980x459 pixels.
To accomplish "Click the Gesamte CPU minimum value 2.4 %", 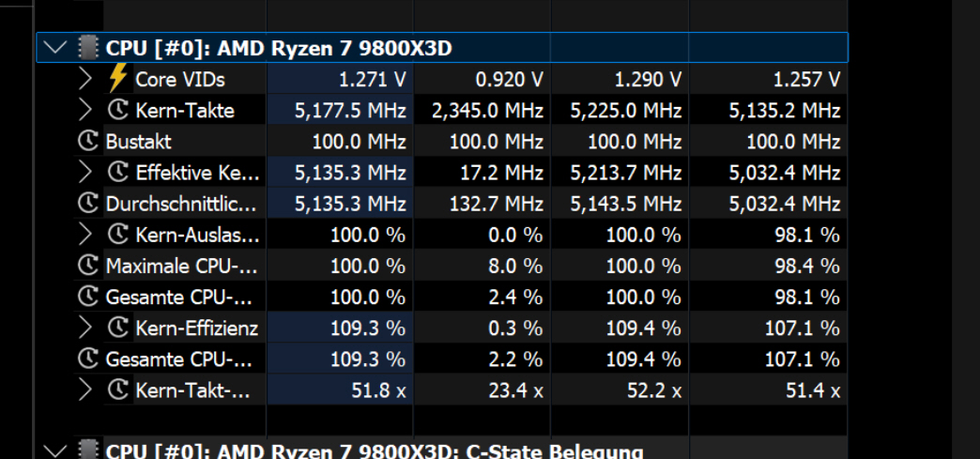I will click(x=515, y=297).
